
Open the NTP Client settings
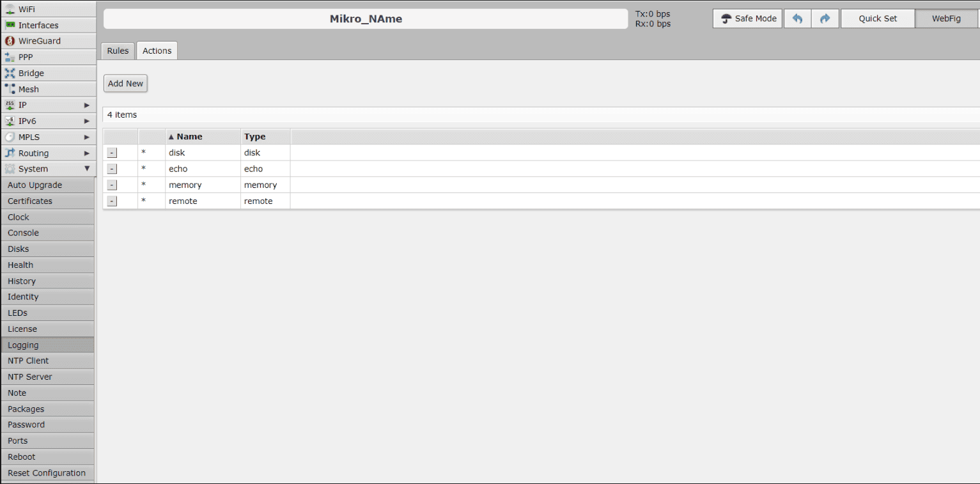point(47,361)
